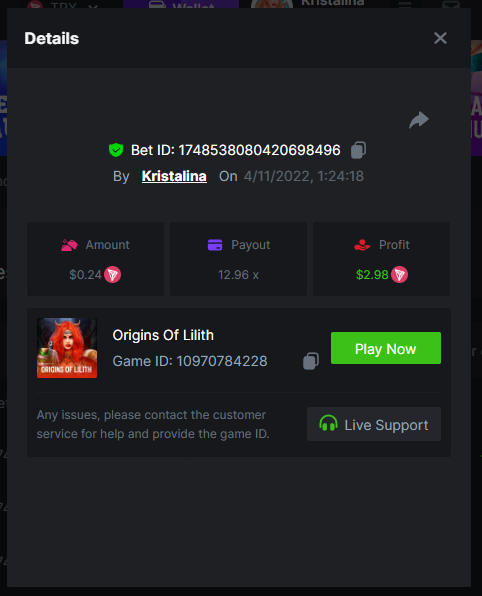Start Origins Of Lilith with Play Now
The image size is (482, 596).
386,348
